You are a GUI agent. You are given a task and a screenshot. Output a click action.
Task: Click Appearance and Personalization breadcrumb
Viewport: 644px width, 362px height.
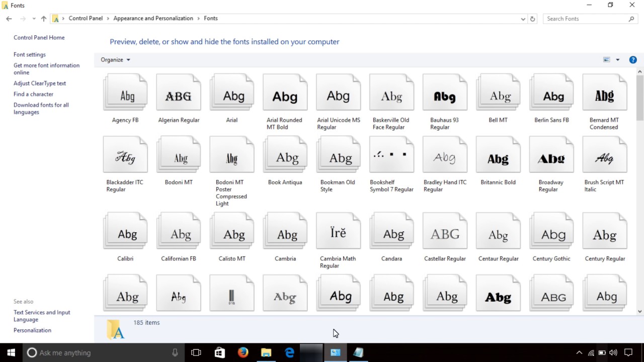click(153, 19)
